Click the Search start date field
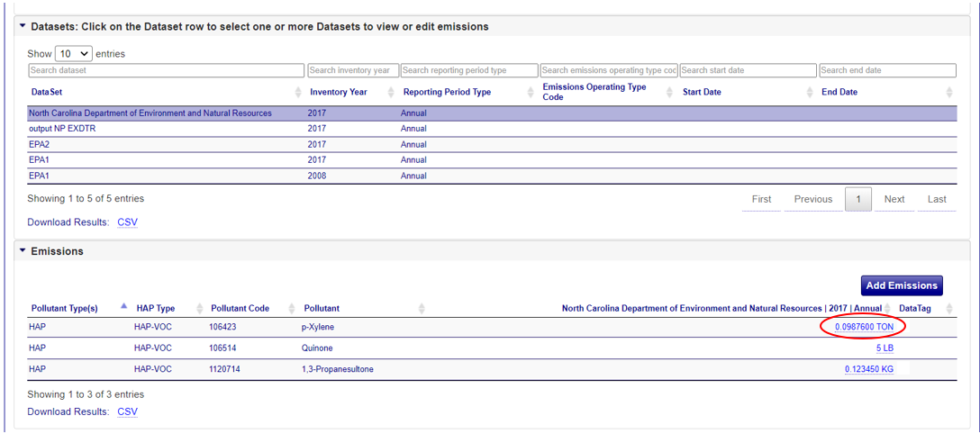980x434 pixels. click(749, 70)
